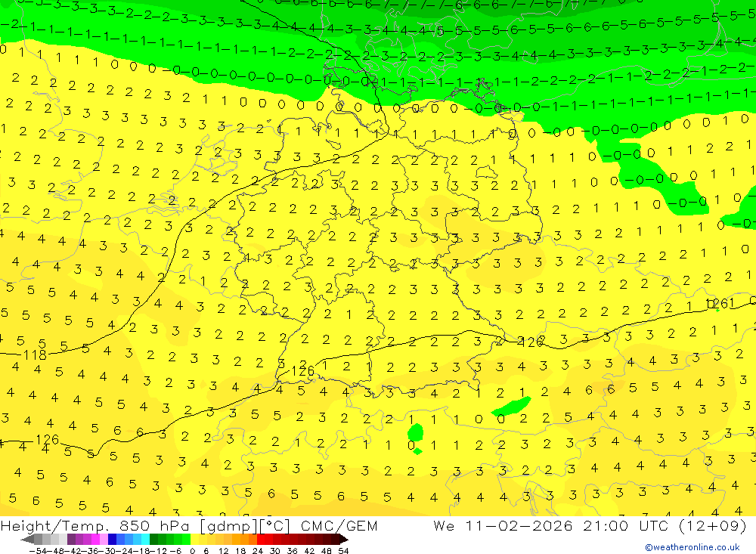Image resolution: width=756 pixels, height=554 pixels.
Task: Click the '[°C]' unit label in title
Action: pos(275,526)
